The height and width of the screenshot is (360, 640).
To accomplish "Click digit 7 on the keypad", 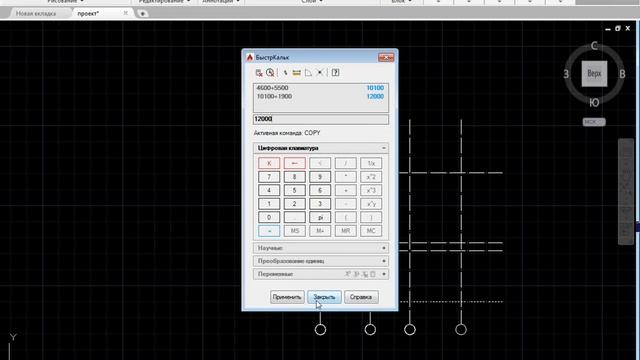I will (269, 177).
